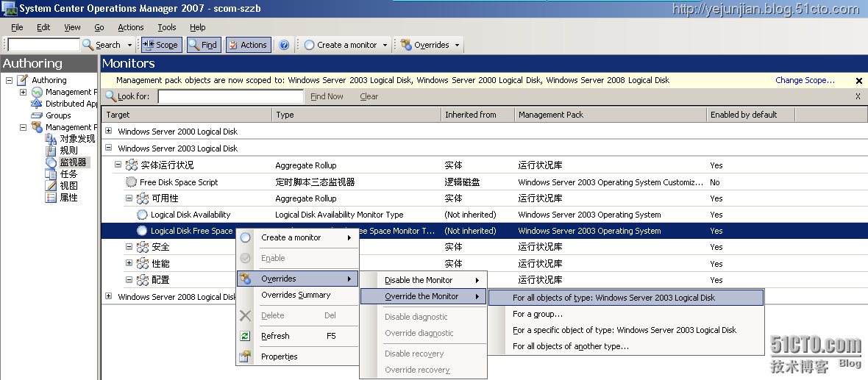Open the Override the Monitor submenu
This screenshot has width=868, height=380.
tap(424, 296)
